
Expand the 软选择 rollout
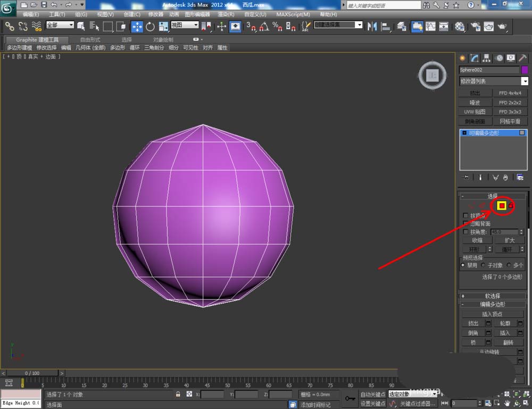point(493,296)
